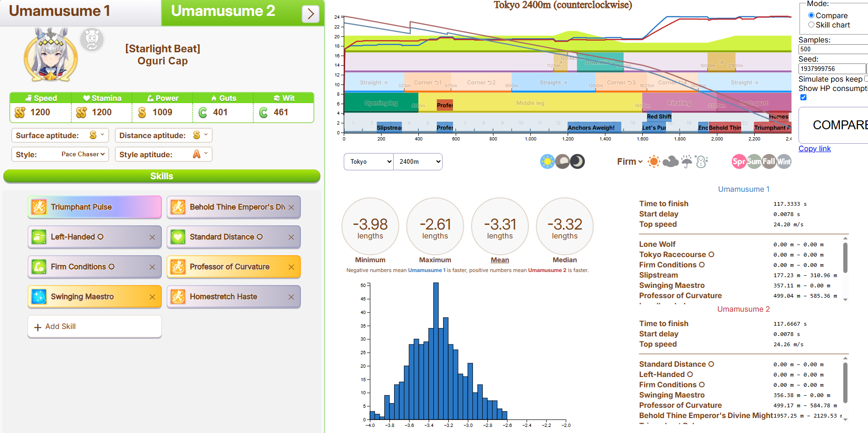
Task: Select the Minimum statistic label
Action: (370, 260)
